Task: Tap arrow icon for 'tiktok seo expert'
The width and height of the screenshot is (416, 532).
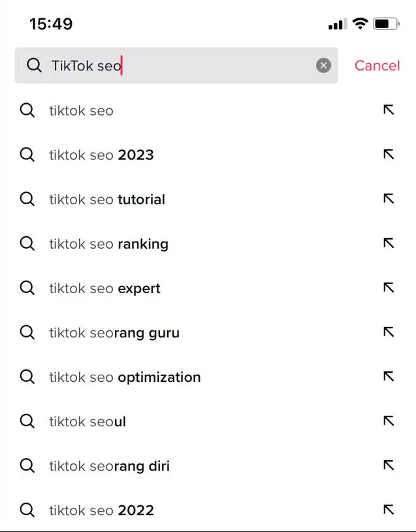Action: tap(389, 288)
